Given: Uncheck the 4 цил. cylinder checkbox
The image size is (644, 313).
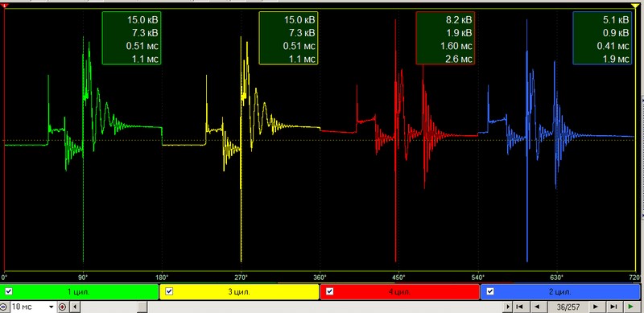Looking at the screenshot, I should tap(329, 291).
